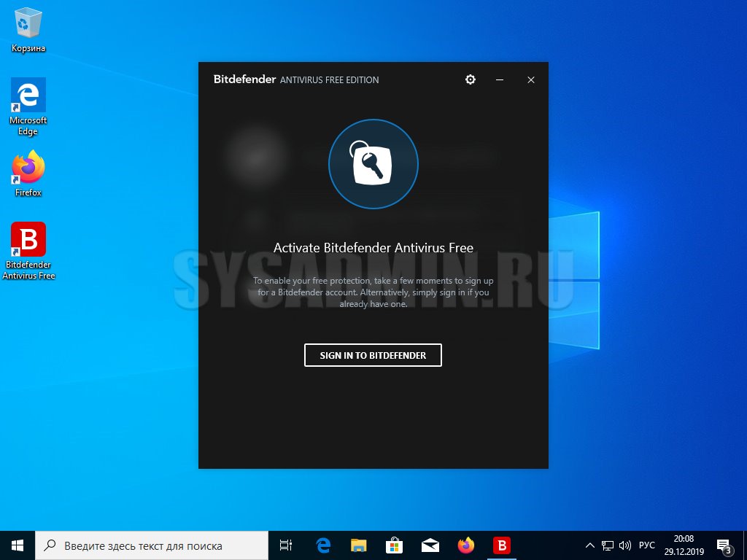747x560 pixels.
Task: Open Task View from the taskbar
Action: point(286,545)
